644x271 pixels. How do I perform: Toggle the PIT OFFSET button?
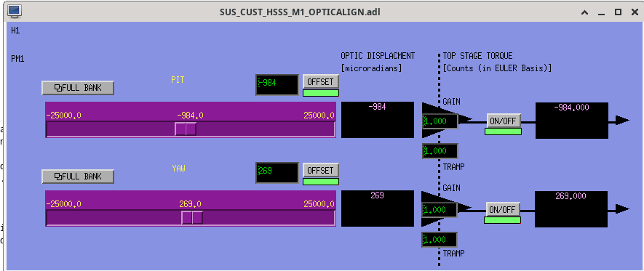pos(321,81)
